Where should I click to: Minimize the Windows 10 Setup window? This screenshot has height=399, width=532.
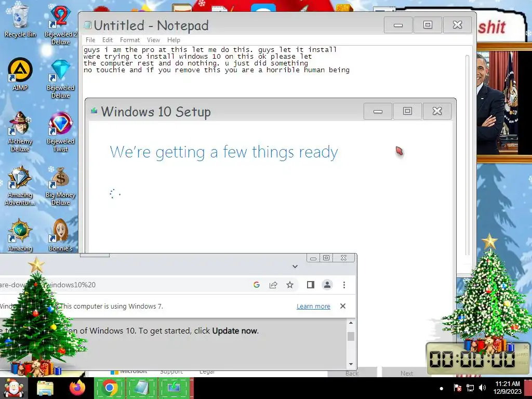378,111
